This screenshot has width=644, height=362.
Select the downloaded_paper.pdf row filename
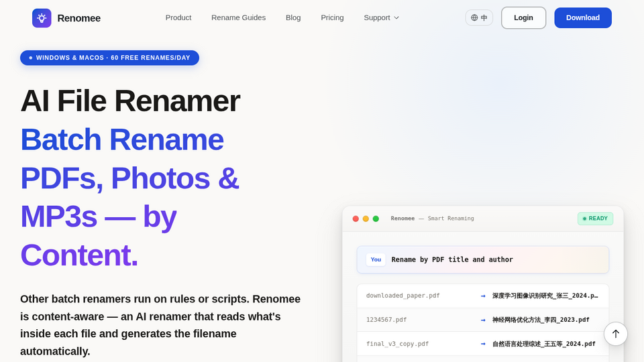pyautogui.click(x=403, y=296)
